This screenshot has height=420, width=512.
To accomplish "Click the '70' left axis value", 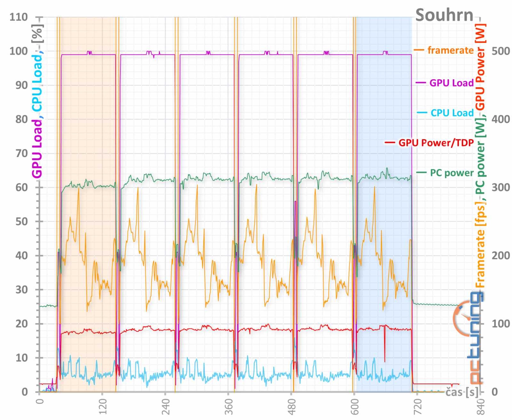I will pos(22,153).
